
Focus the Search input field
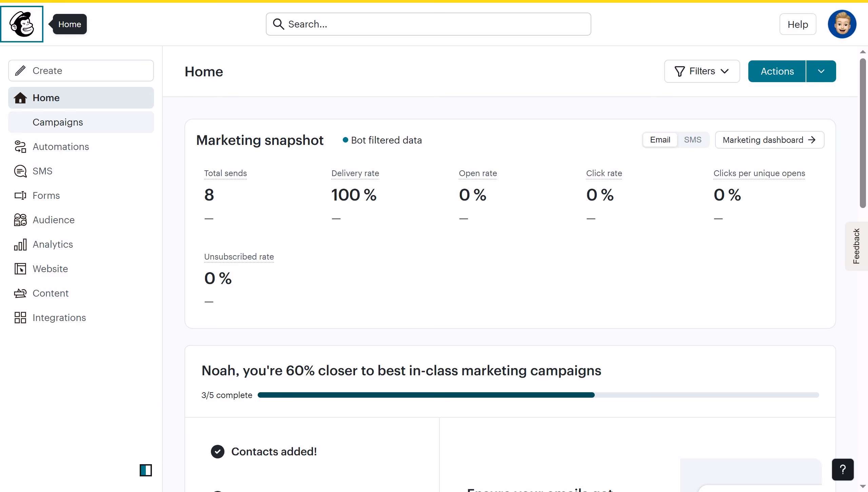tap(429, 24)
